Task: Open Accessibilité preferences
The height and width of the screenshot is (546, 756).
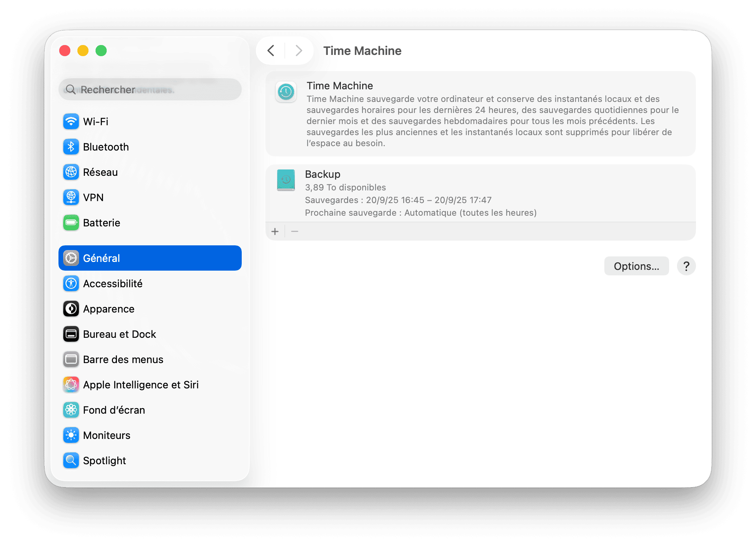Action: click(x=113, y=283)
